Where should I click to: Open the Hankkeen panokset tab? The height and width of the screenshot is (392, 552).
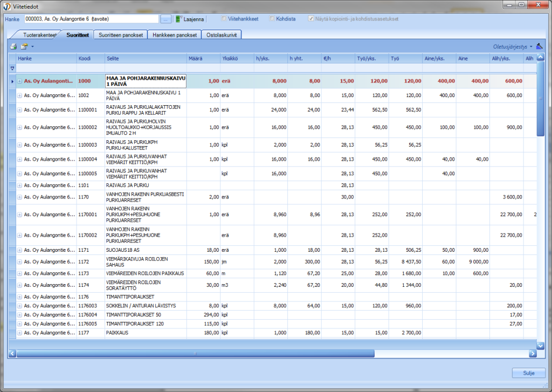pyautogui.click(x=175, y=35)
